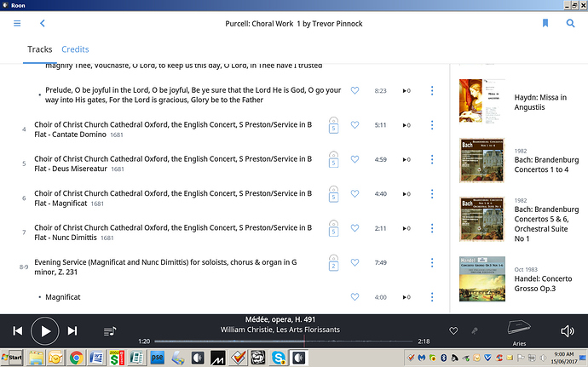The width and height of the screenshot is (588, 367).
Task: Select Evening Service for soloists, chorus & organ
Action: coord(165,267)
